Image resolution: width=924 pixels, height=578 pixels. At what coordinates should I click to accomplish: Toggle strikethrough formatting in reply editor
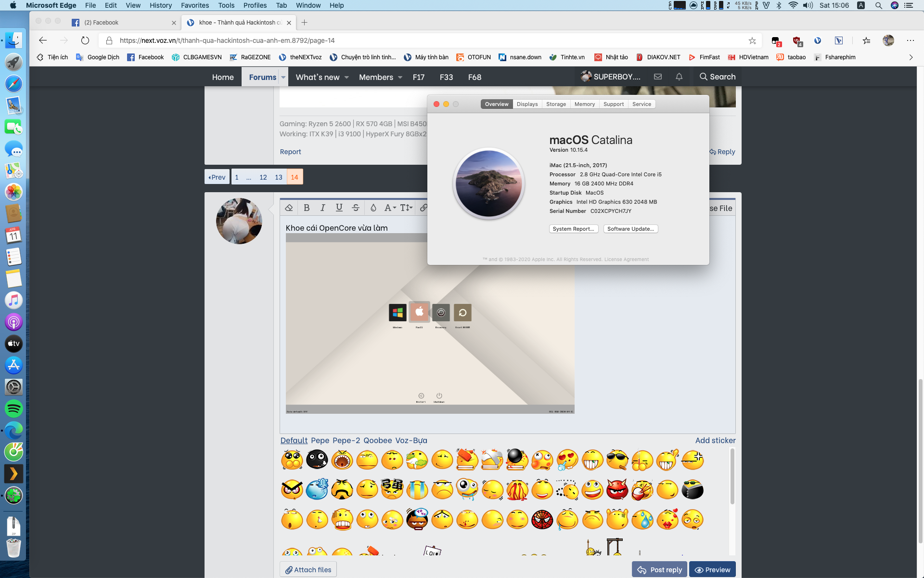click(x=356, y=208)
